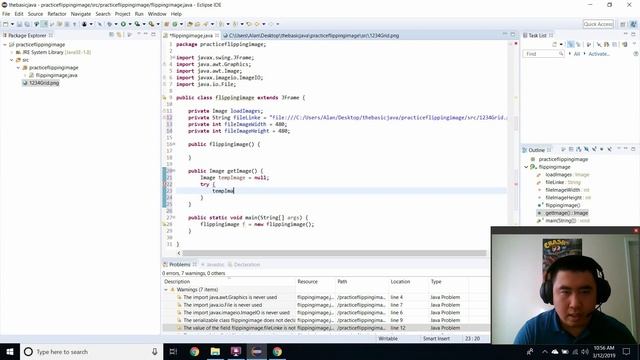Sort Problems by Resource column header

coord(307,282)
